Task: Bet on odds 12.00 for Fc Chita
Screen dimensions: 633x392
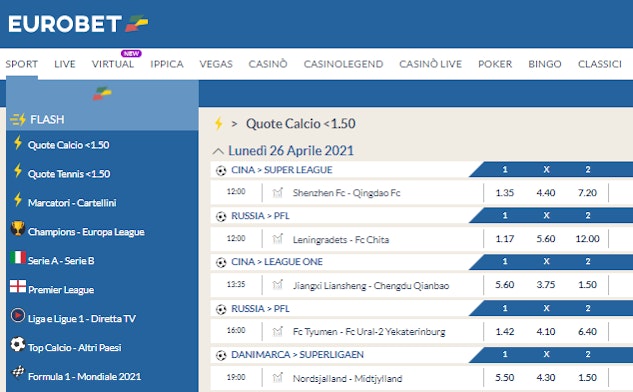Action: pyautogui.click(x=587, y=239)
